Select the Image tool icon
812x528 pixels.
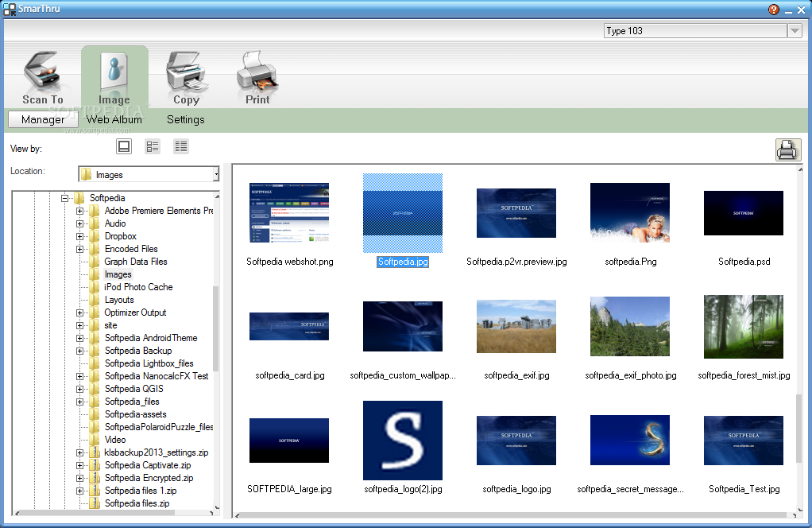coord(114,76)
